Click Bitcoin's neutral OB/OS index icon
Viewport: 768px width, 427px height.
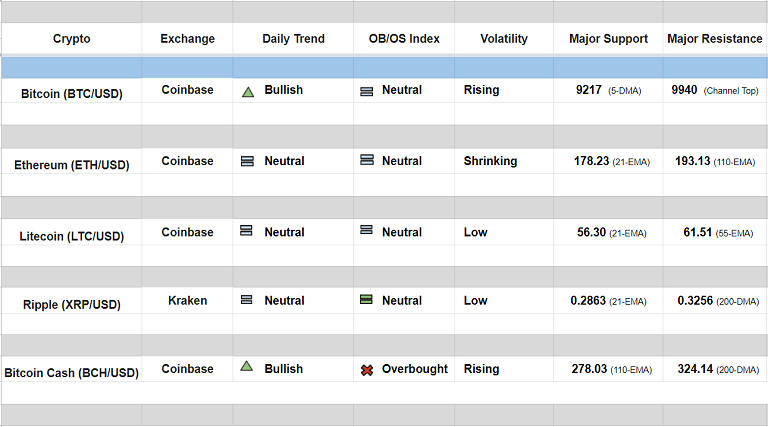pyautogui.click(x=366, y=91)
